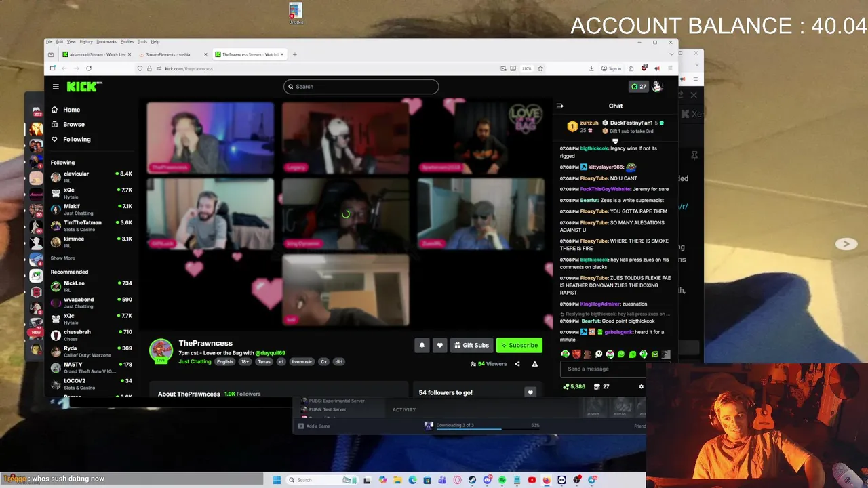Follow ThePrawncess with the heart button
Image resolution: width=868 pixels, height=488 pixels.
[439, 346]
